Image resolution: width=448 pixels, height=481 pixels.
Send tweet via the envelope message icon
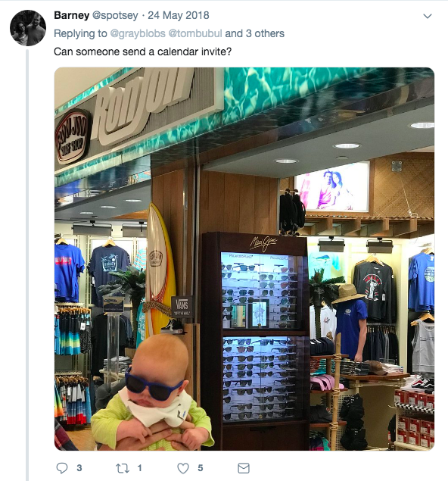tap(244, 468)
